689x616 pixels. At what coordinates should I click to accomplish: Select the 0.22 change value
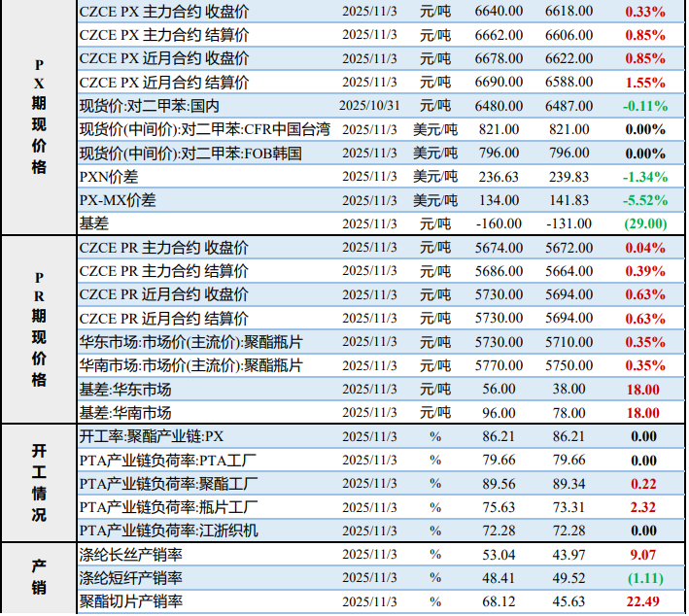[643, 484]
